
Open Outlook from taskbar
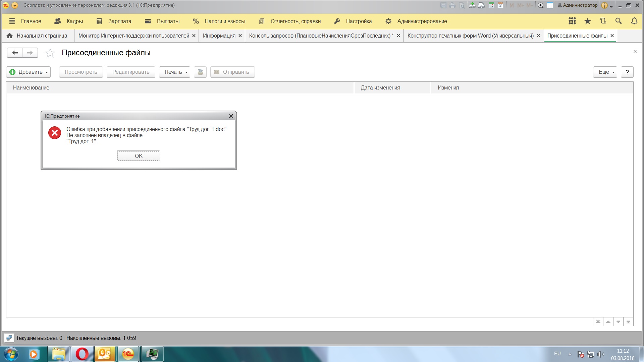coord(105,354)
